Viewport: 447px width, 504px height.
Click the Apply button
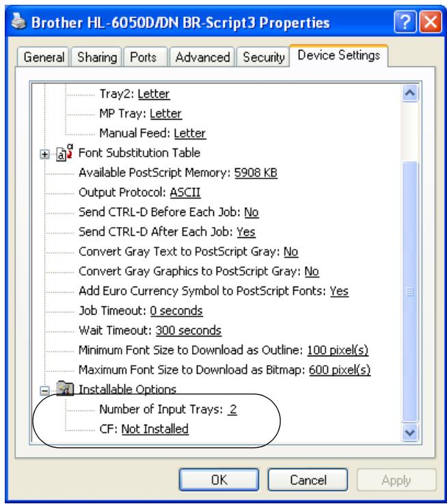(x=396, y=480)
